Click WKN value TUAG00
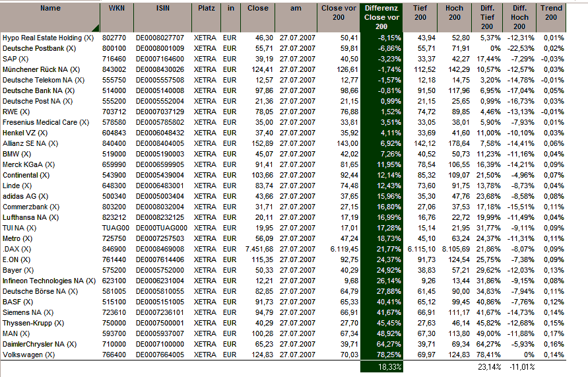 tap(115, 228)
